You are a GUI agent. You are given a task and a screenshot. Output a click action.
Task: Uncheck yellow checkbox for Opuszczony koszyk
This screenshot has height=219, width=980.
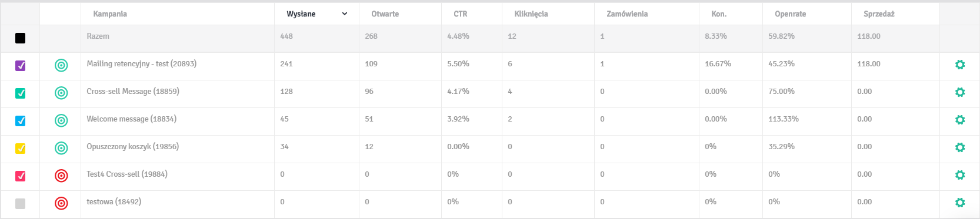point(20,149)
